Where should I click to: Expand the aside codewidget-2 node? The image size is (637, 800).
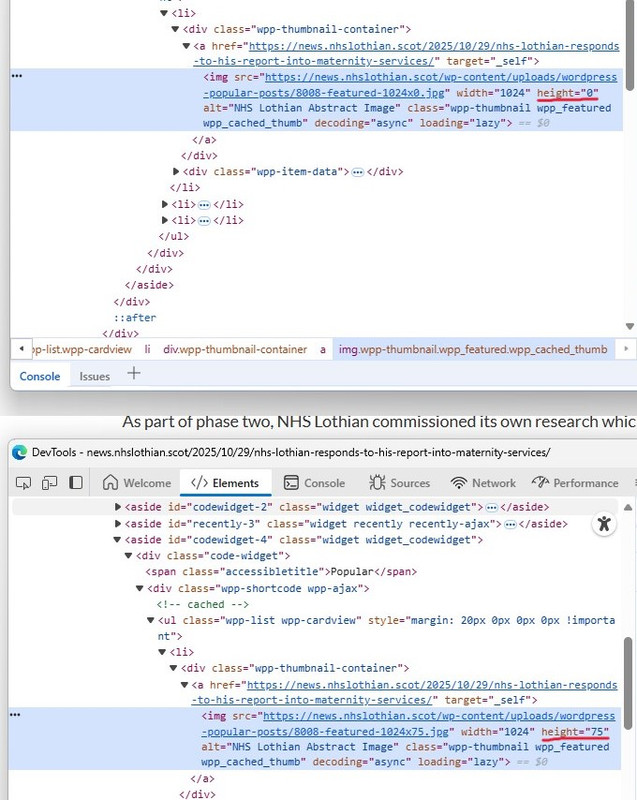118,507
